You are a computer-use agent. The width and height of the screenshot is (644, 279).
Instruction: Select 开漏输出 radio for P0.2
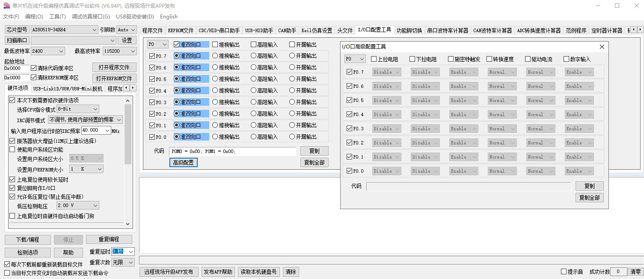tap(292, 114)
